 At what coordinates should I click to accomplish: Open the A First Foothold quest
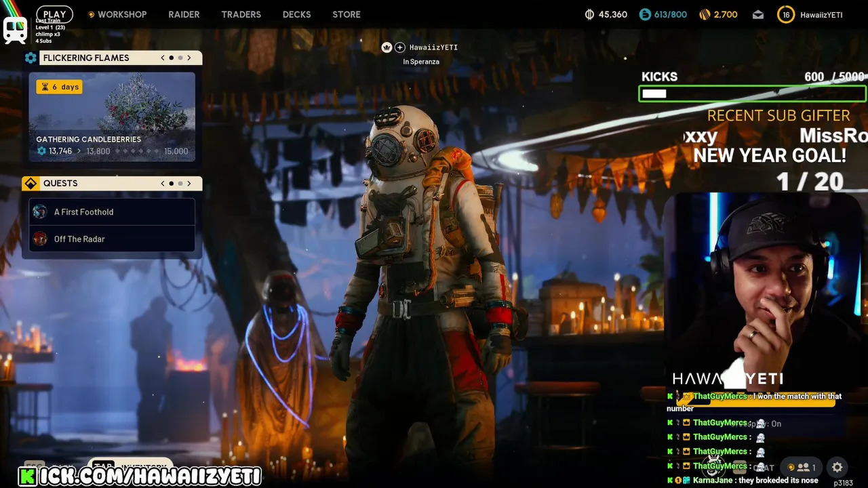click(x=112, y=211)
